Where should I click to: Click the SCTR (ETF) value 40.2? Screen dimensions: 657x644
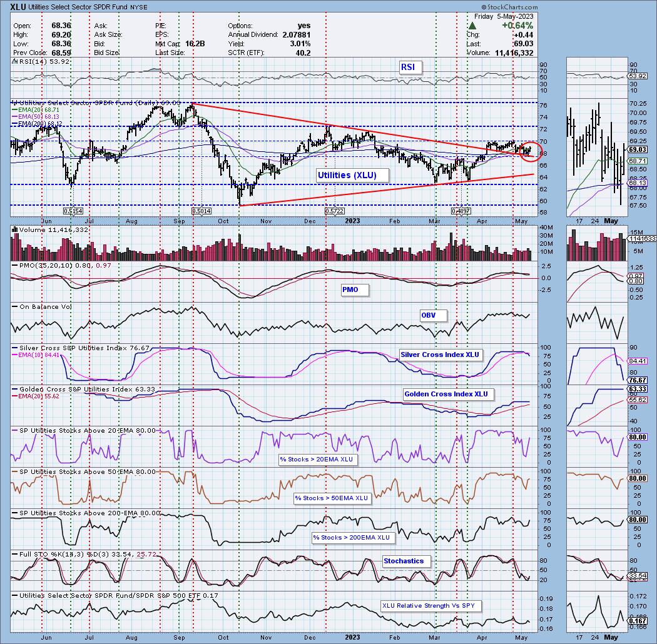[303, 53]
